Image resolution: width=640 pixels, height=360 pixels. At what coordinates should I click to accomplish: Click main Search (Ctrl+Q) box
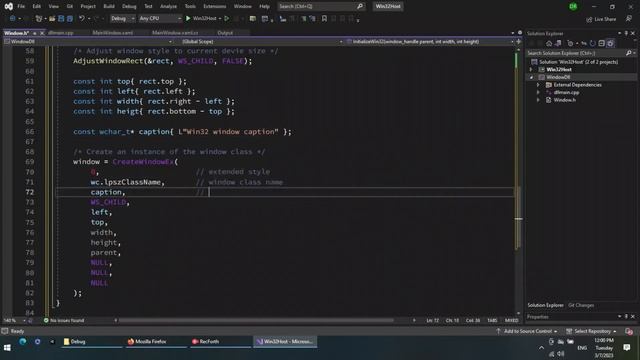click(x=320, y=6)
